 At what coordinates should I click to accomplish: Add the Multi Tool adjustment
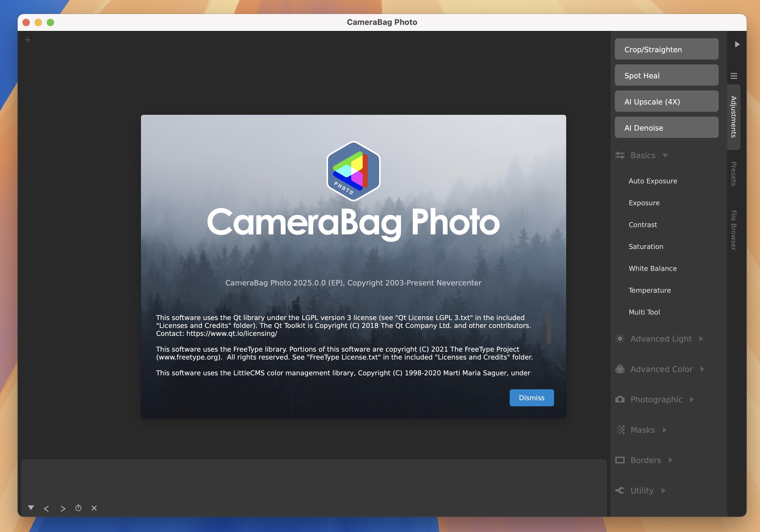(x=644, y=312)
